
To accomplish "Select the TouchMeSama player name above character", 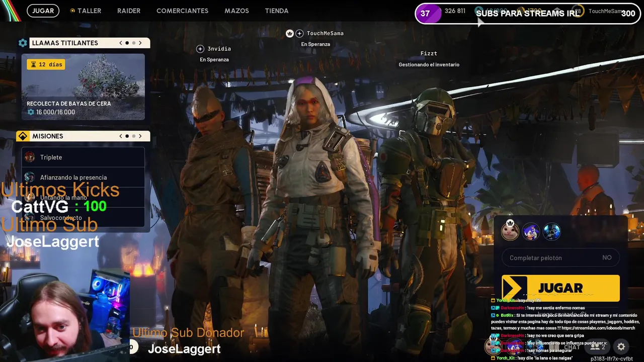I will [x=325, y=33].
